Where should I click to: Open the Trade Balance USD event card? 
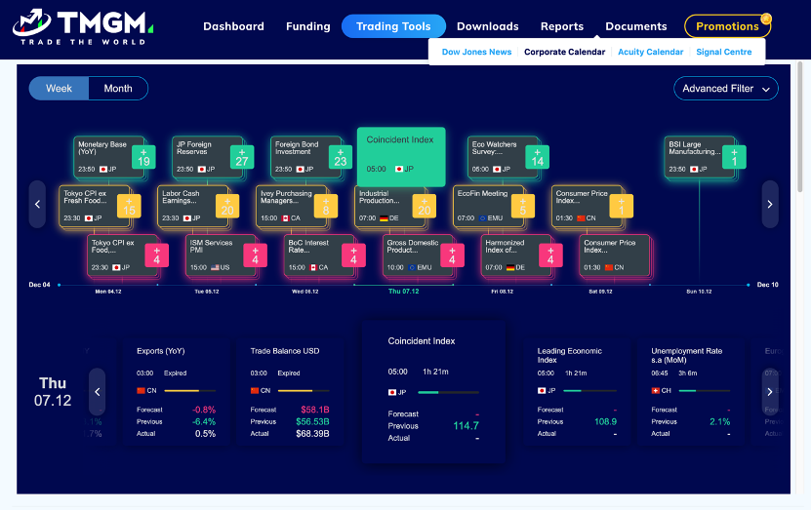[293, 390]
